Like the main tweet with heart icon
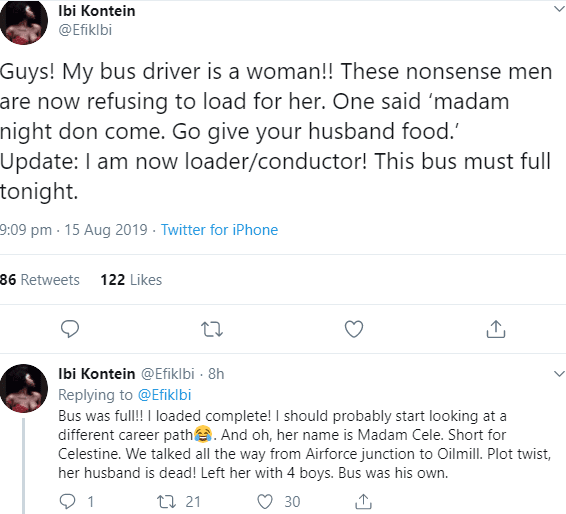Image resolution: width=566 pixels, height=514 pixels. [x=354, y=329]
